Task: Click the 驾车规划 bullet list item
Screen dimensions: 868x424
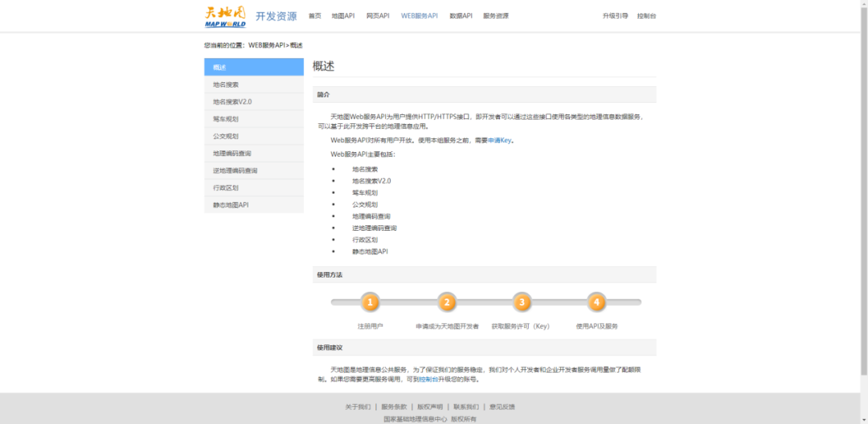Action: coord(365,193)
